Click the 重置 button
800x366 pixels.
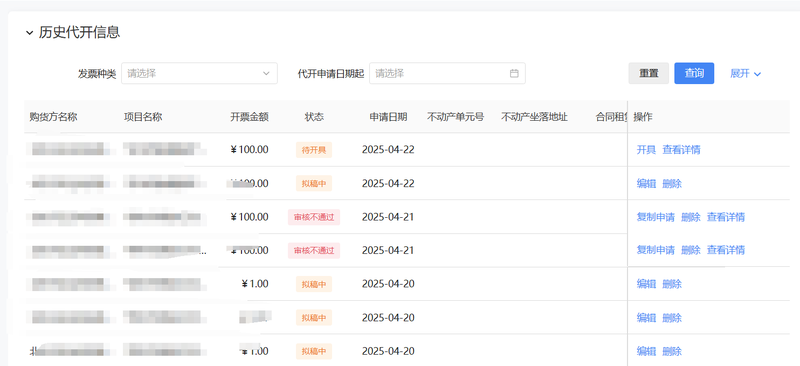tap(648, 74)
